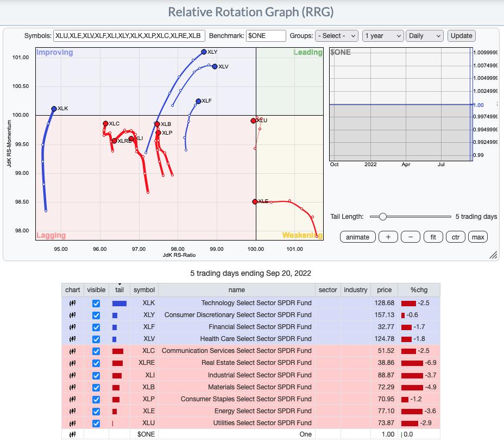This screenshot has height=442, width=504.
Task: Click the XLC tail color bar
Action: point(118,351)
